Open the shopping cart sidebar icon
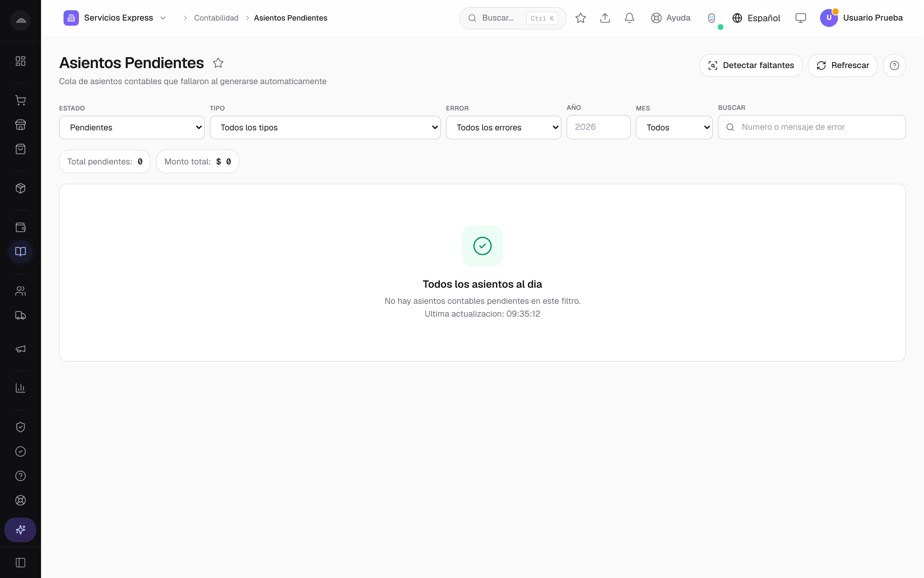 point(21,101)
